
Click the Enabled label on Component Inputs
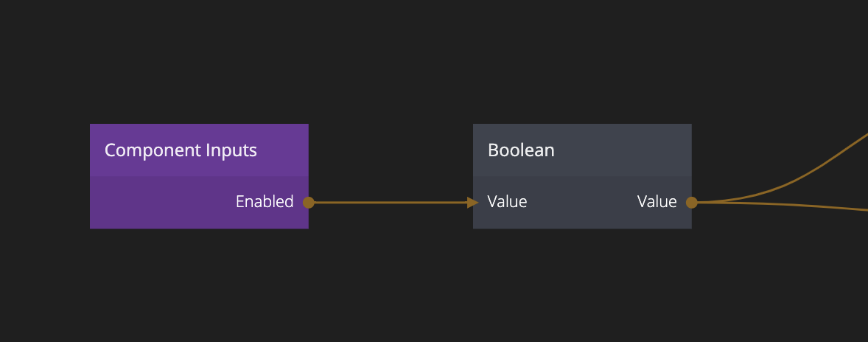tap(264, 202)
